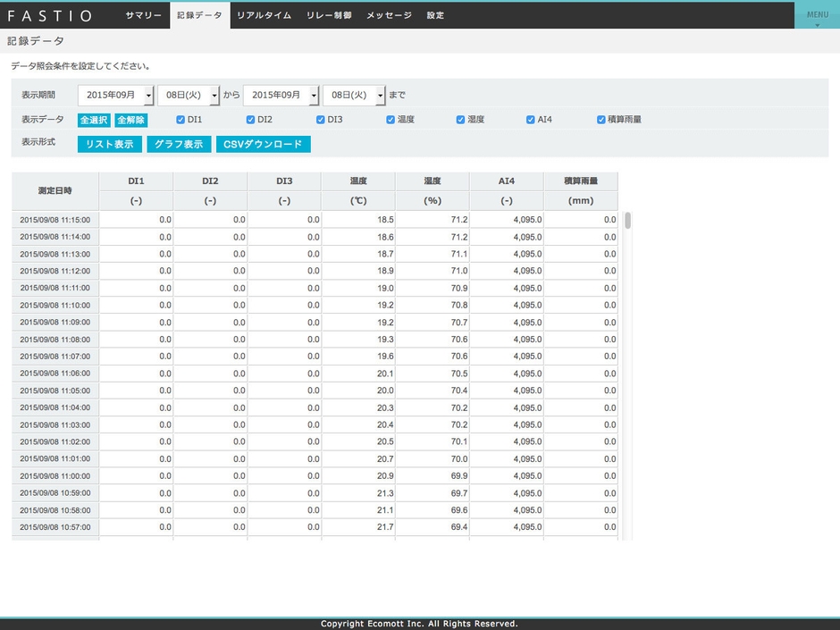This screenshot has width=840, height=630.
Task: Open the 設定 tab
Action: point(435,15)
